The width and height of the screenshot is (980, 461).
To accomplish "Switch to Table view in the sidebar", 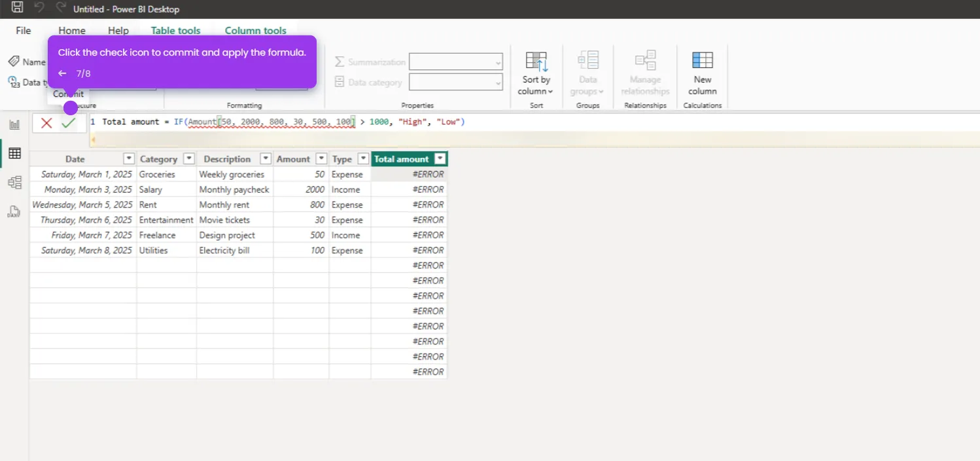I will pos(14,153).
